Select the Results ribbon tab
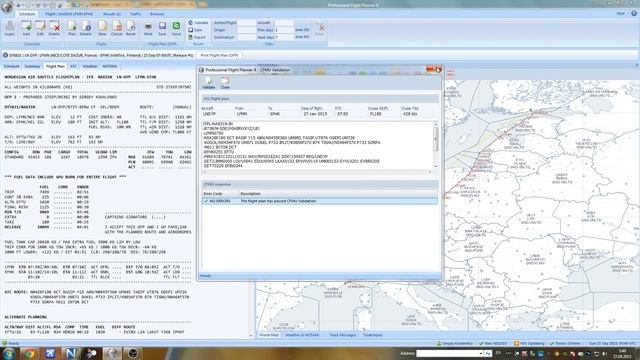 tap(111, 14)
